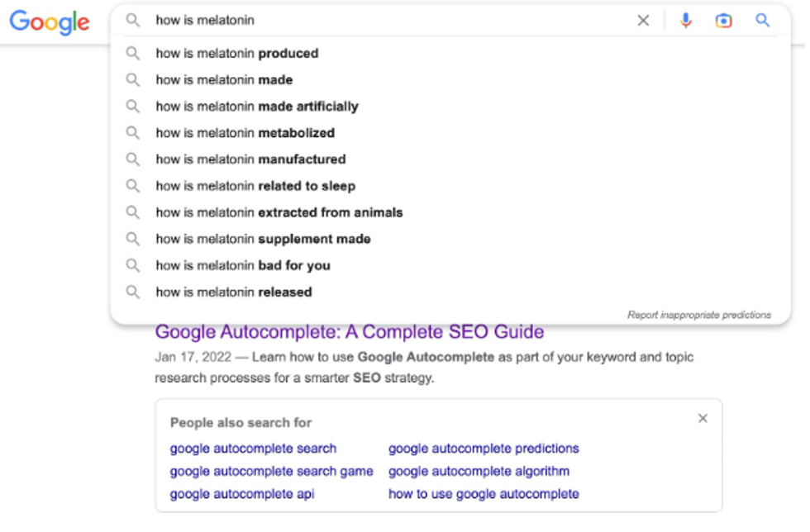Click Report inappropriate predictions link

tap(698, 315)
